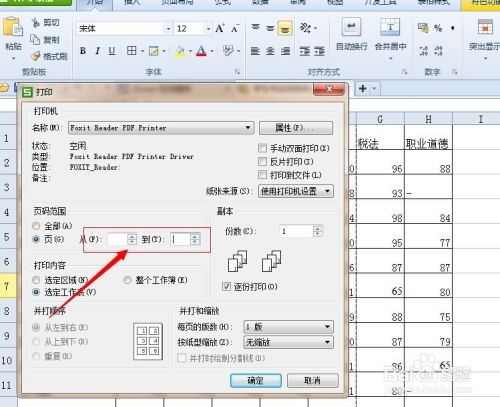This screenshot has width=500, height=407.
Task: Center text horizontally in ribbon
Action: pyautogui.click(x=270, y=51)
